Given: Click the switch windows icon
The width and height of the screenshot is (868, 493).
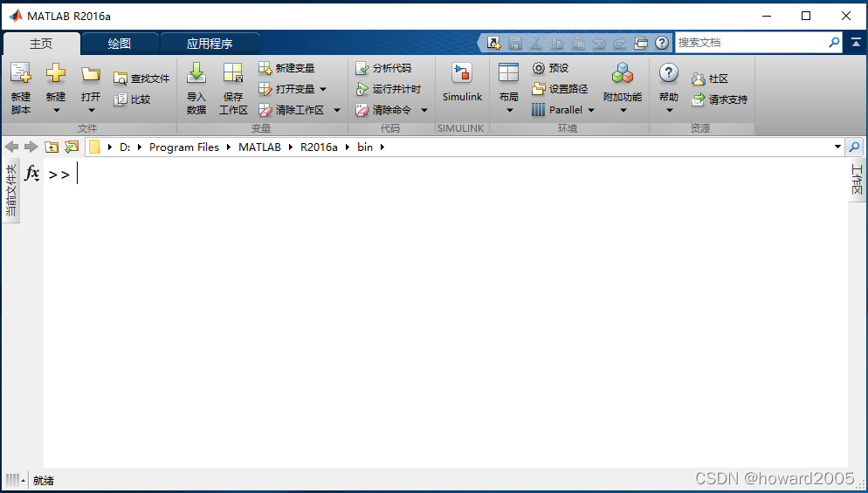Looking at the screenshot, I should click(x=640, y=43).
